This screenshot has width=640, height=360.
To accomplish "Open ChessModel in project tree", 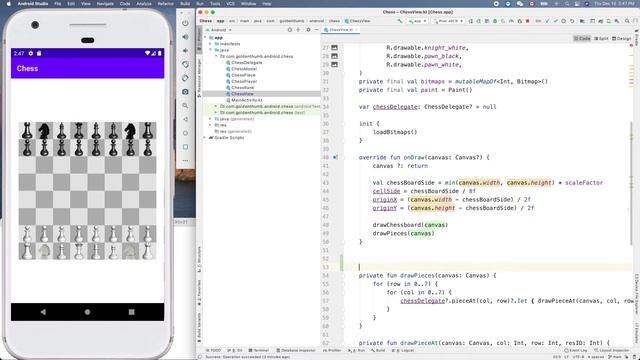I will pyautogui.click(x=244, y=69).
